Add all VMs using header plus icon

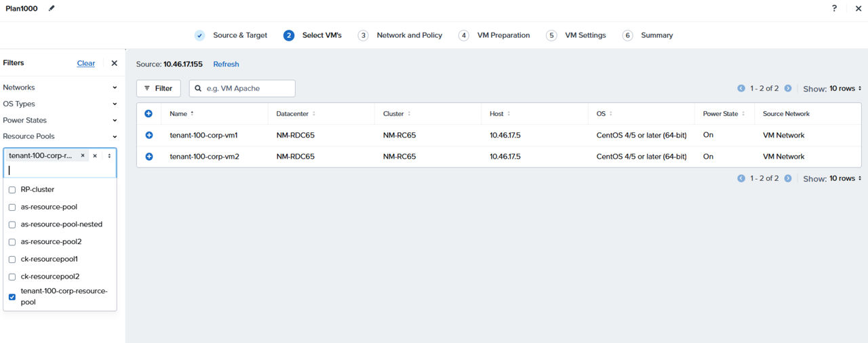(x=149, y=114)
